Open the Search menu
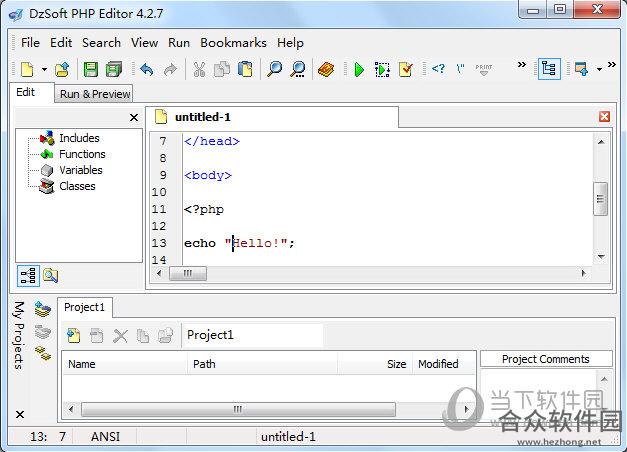This screenshot has width=627, height=452. pos(101,42)
